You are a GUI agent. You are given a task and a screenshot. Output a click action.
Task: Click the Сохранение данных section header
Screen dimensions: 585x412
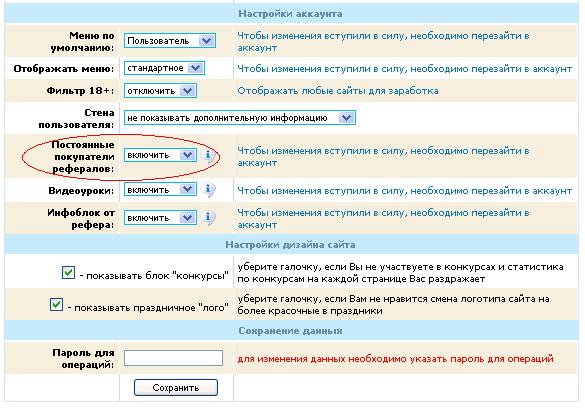click(x=290, y=331)
